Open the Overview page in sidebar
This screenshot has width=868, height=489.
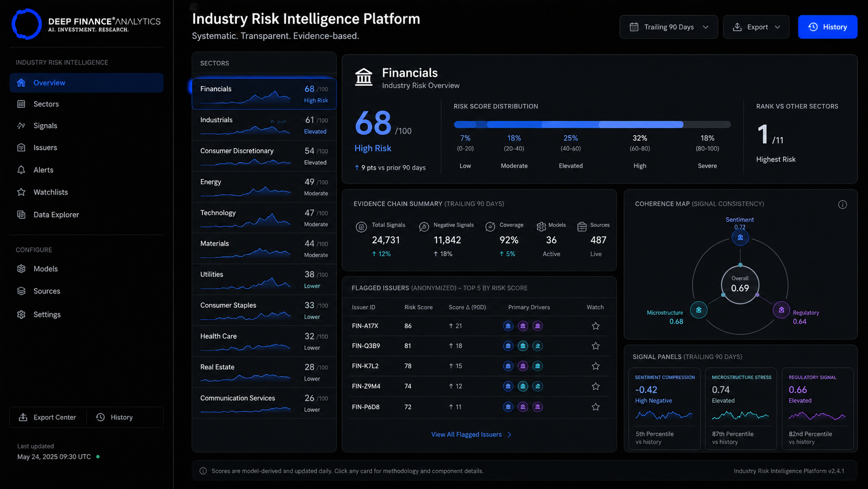pos(86,83)
